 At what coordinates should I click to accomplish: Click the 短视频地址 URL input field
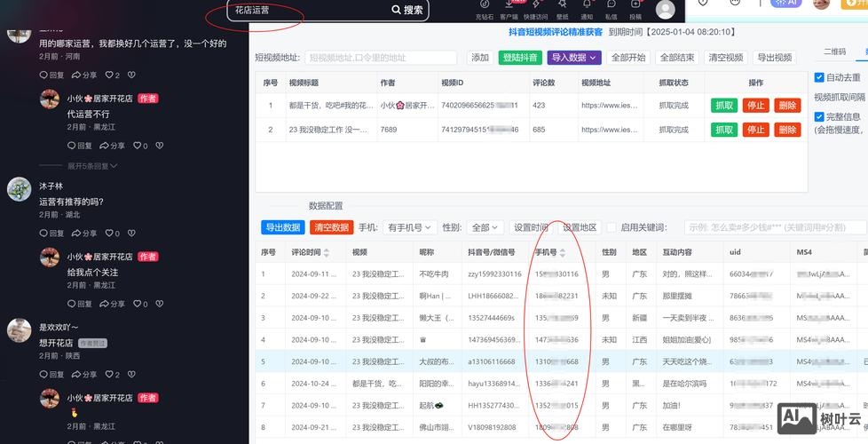[381, 58]
